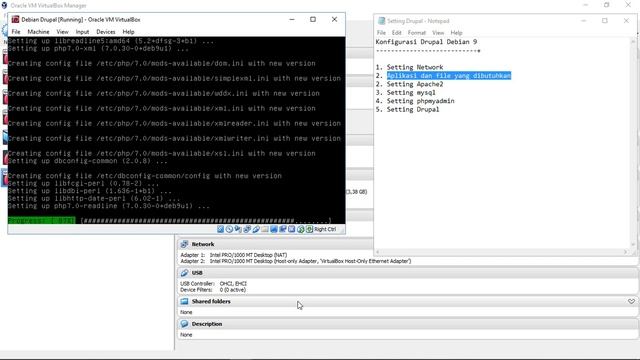
Task: Open Input menu in VM window
Action: [x=82, y=31]
